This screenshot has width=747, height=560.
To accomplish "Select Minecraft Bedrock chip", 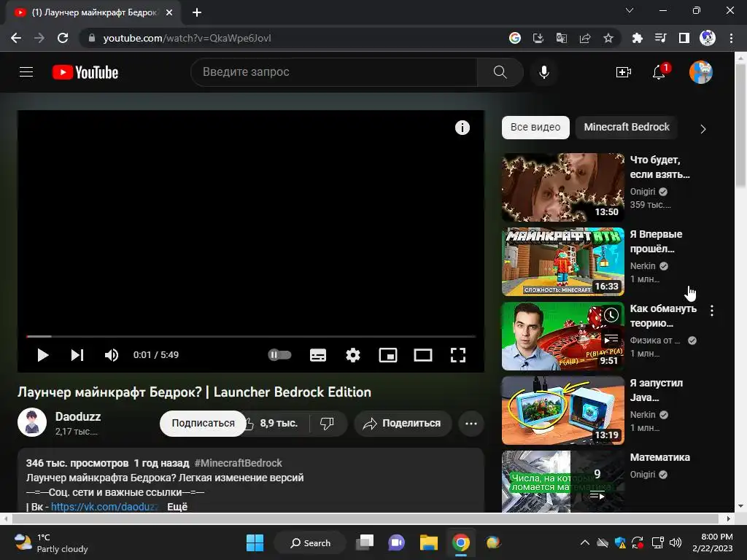I will (627, 127).
